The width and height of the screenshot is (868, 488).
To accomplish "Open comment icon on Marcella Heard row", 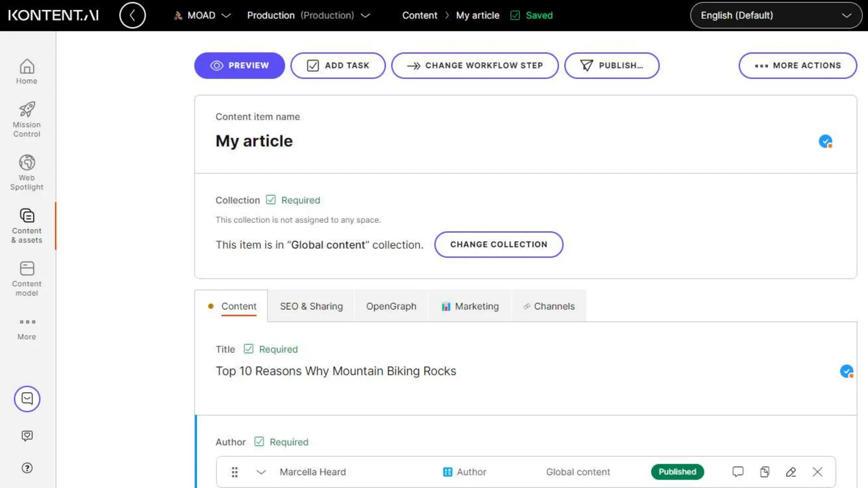I will click(737, 471).
